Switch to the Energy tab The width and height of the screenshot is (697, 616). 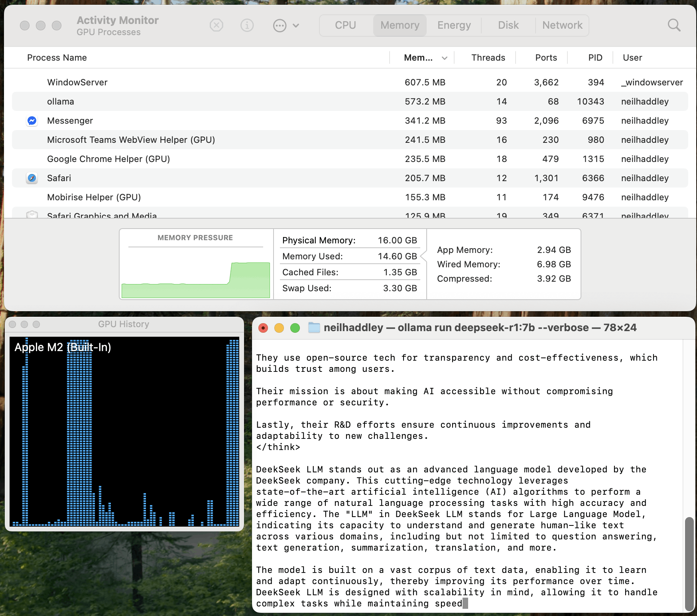tap(454, 26)
